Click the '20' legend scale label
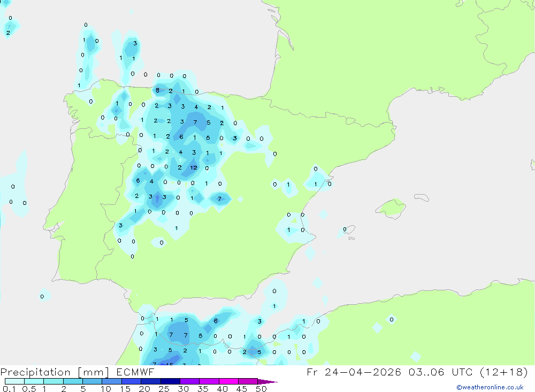This screenshot has width=535, height=392. tap(144, 389)
